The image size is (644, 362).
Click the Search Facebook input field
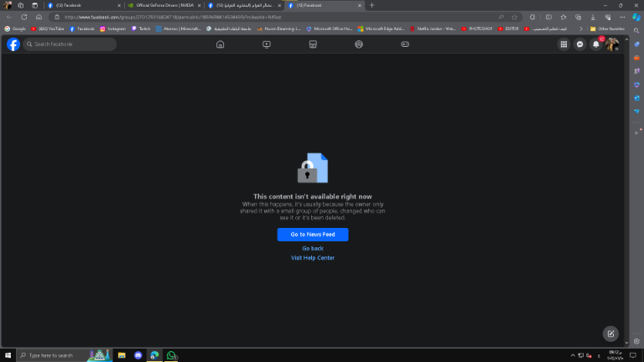[71, 44]
